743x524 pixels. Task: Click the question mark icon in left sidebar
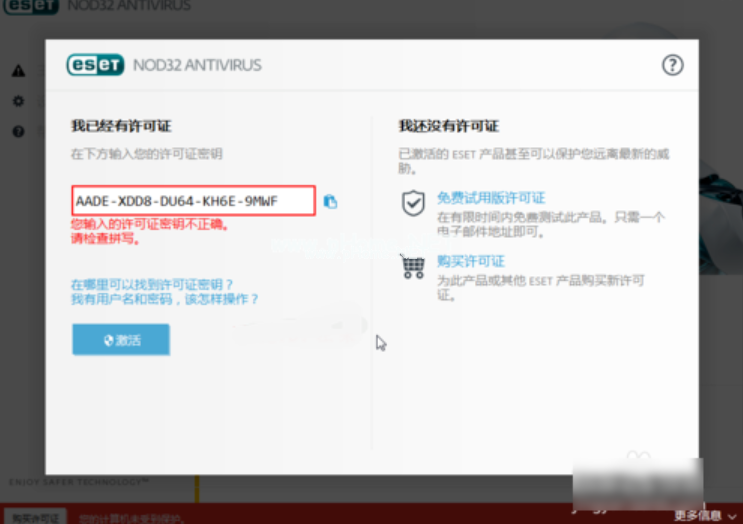click(x=18, y=131)
